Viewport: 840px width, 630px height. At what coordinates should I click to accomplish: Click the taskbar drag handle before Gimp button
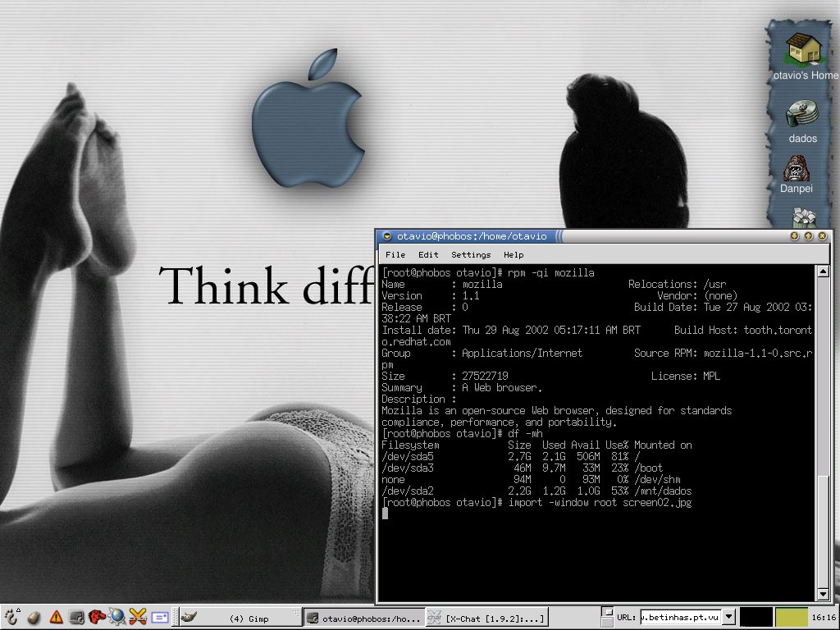pyautogui.click(x=175, y=618)
